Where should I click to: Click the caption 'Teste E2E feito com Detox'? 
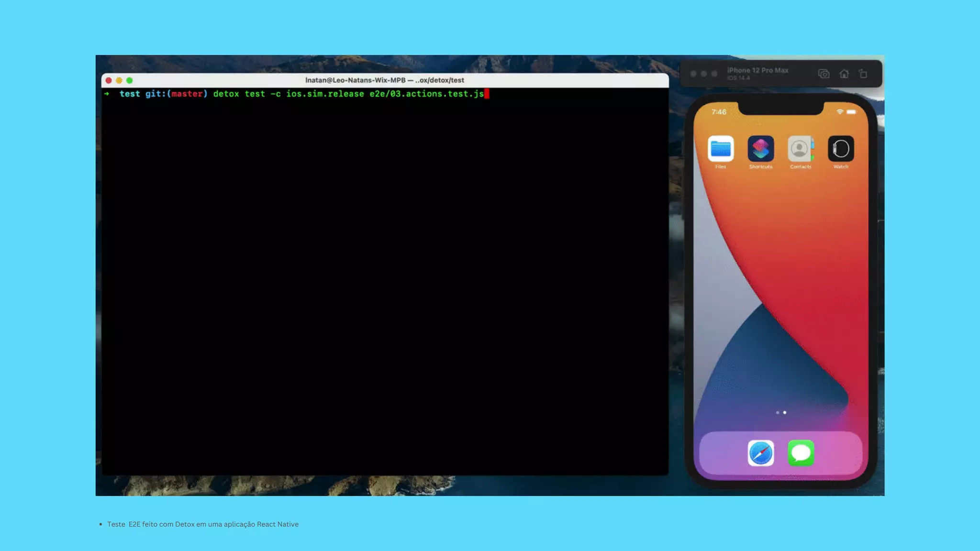[151, 524]
